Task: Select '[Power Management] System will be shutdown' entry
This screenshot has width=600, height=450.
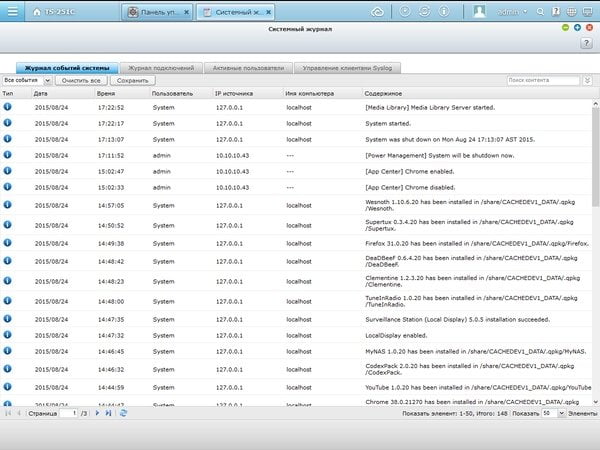Action: 296,155
